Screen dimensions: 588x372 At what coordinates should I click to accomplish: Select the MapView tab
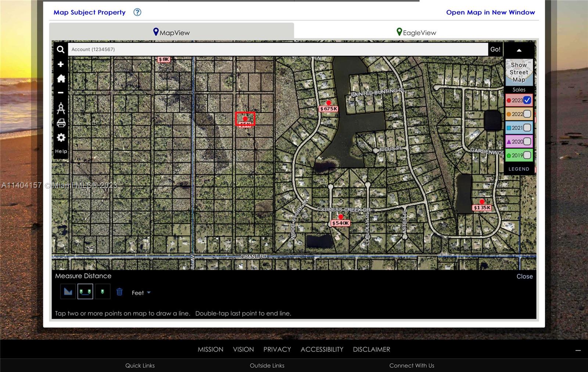point(171,32)
